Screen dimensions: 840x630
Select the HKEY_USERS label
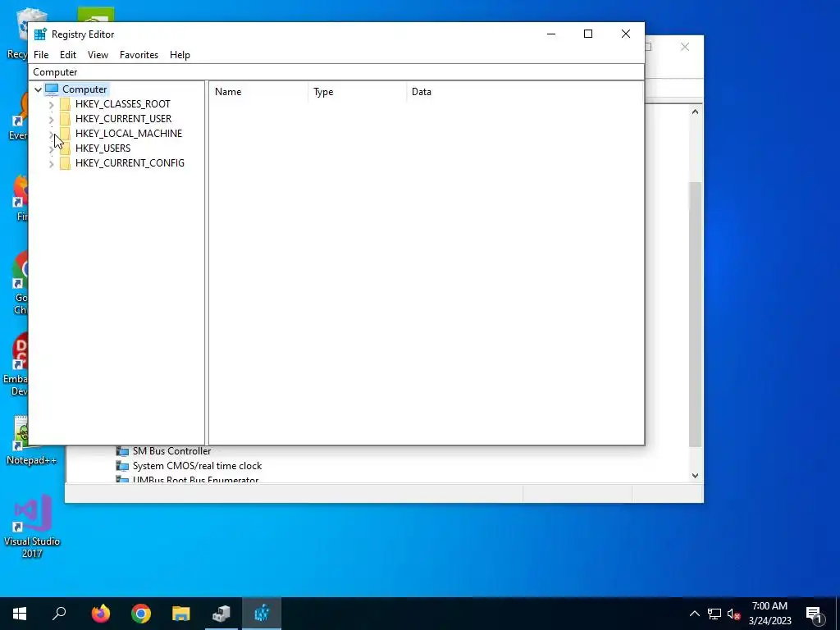[103, 148]
